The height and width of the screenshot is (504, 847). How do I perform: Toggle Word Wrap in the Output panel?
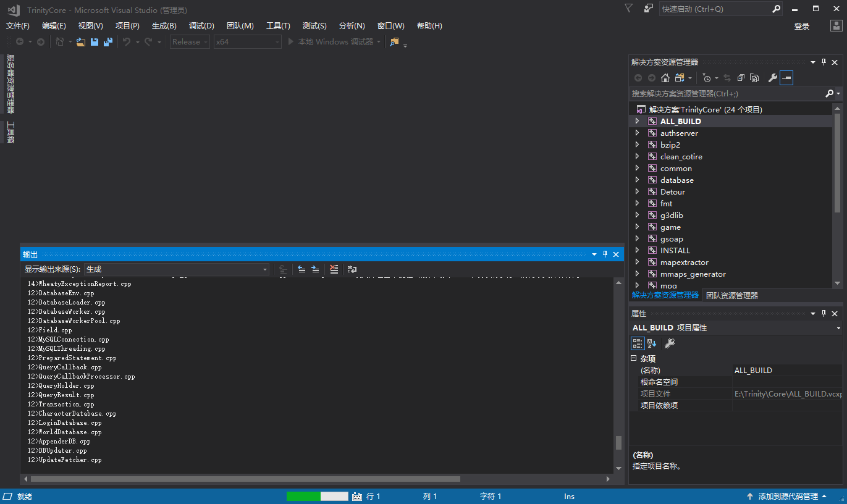[352, 269]
